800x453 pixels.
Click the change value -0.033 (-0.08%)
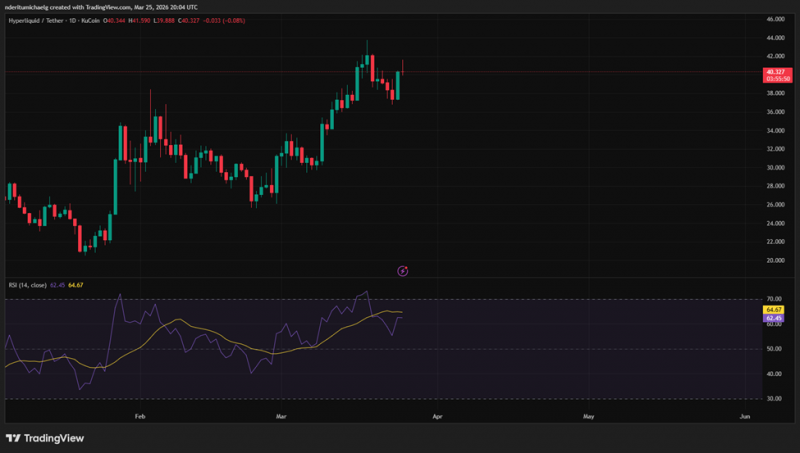coord(224,21)
